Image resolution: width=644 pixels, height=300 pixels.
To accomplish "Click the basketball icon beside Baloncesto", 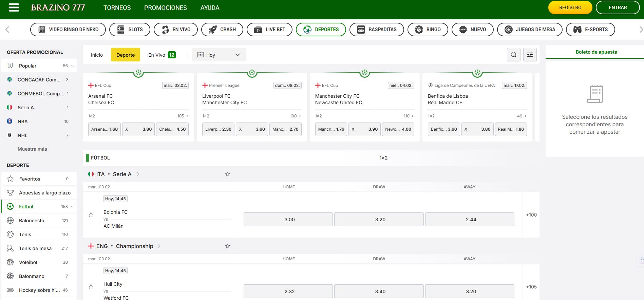I will click(10, 221).
